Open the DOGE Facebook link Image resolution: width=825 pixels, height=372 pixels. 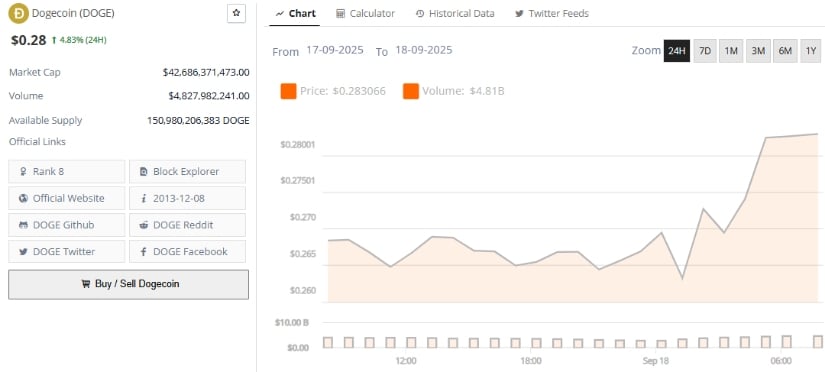click(x=187, y=252)
